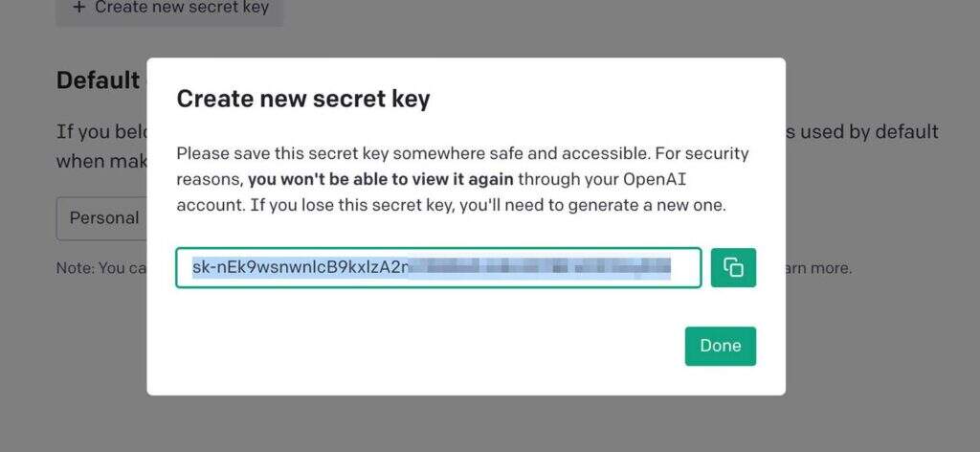The height and width of the screenshot is (452, 980).
Task: Click the '+ Create new secret key' button
Action: pyautogui.click(x=169, y=9)
